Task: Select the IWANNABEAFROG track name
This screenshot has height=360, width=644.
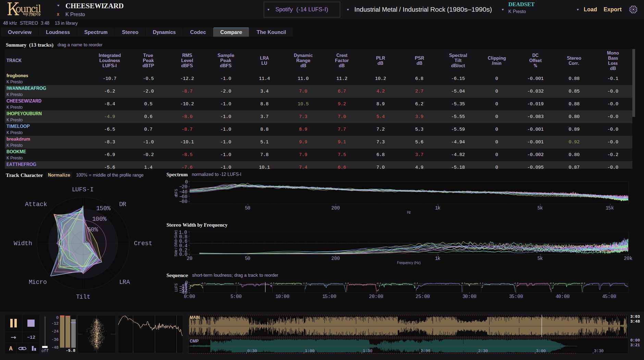Action: [x=26, y=88]
